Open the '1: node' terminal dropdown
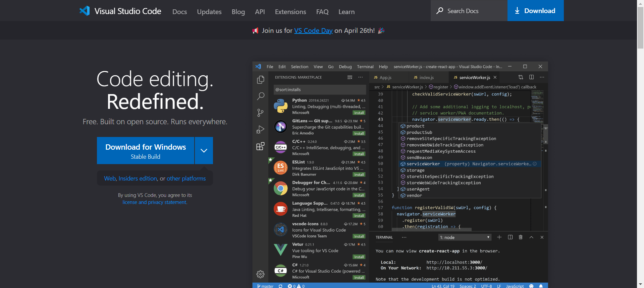Viewport: 644px width, 288px height. 465,237
